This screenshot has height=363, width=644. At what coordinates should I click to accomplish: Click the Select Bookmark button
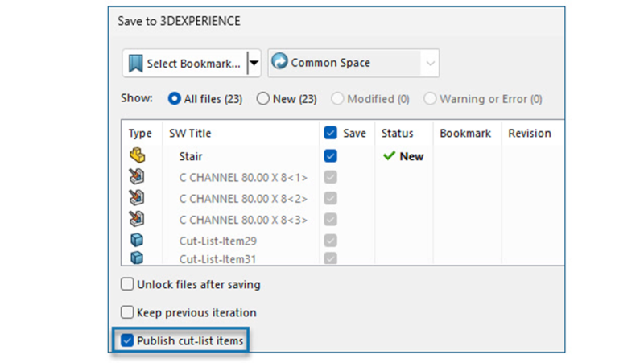pyautogui.click(x=184, y=63)
